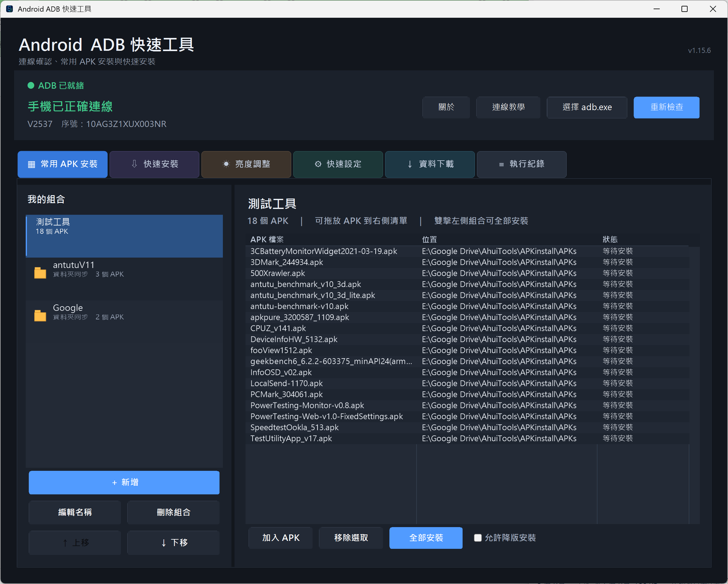Screen dimensions: 728x584
Task: Add a new group with + 新增
Action: (124, 482)
